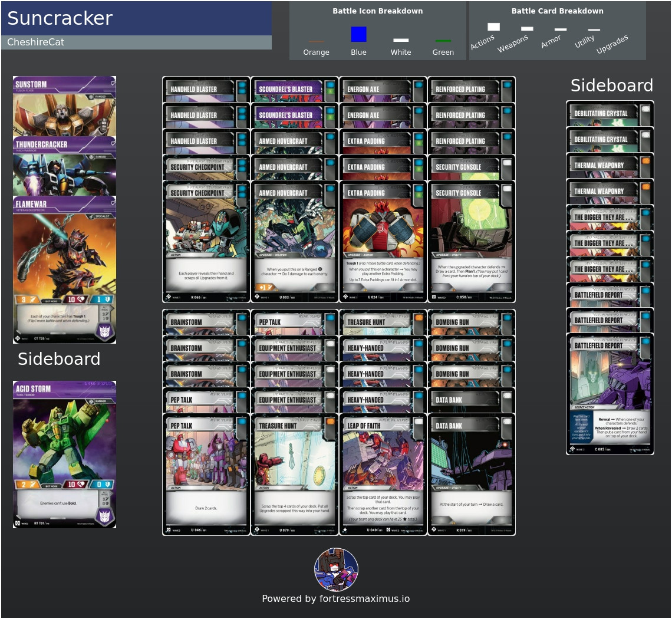
Task: Click the 'Weapons' chart label
Action: pos(513,44)
